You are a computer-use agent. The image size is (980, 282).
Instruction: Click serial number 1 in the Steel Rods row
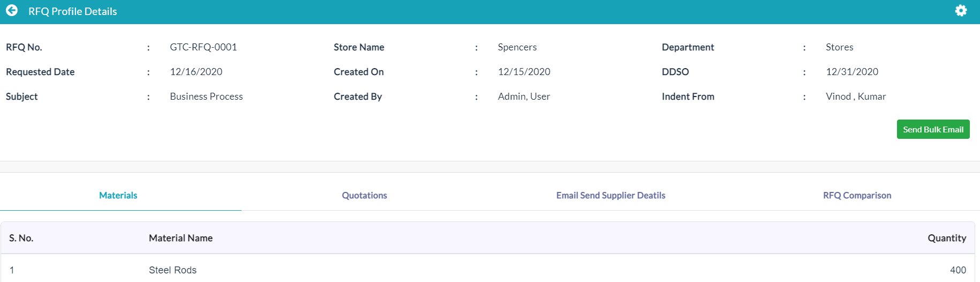(12, 270)
